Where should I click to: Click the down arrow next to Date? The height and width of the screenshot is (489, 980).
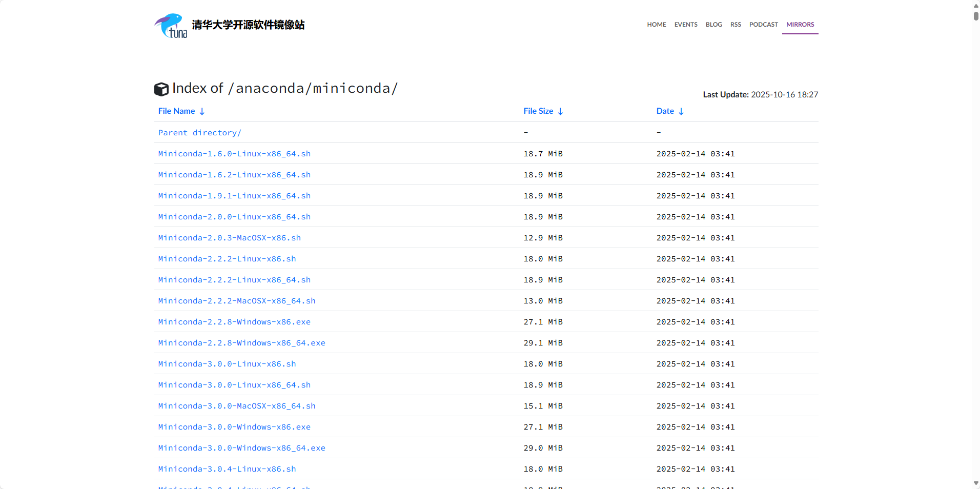(681, 111)
